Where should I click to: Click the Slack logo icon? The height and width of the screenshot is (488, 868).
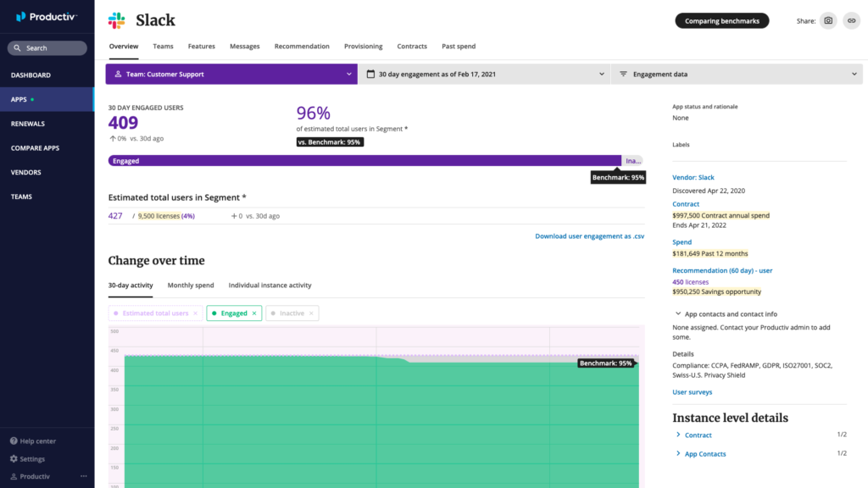tap(116, 20)
